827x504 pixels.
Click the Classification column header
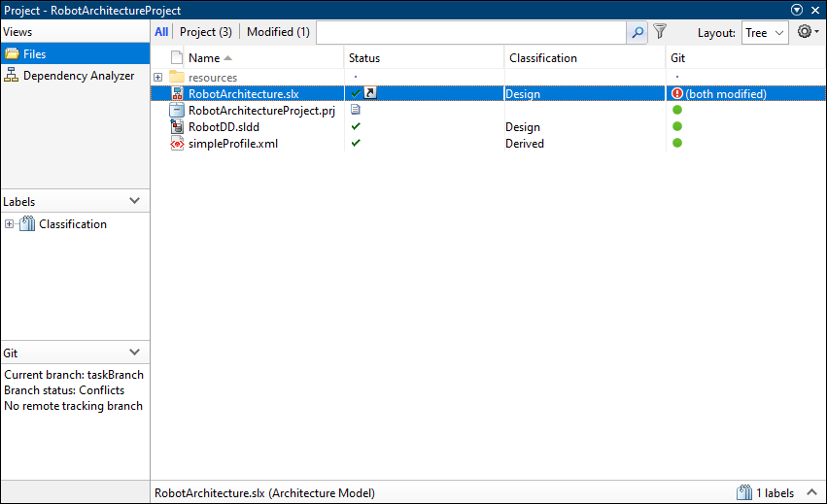coord(543,58)
